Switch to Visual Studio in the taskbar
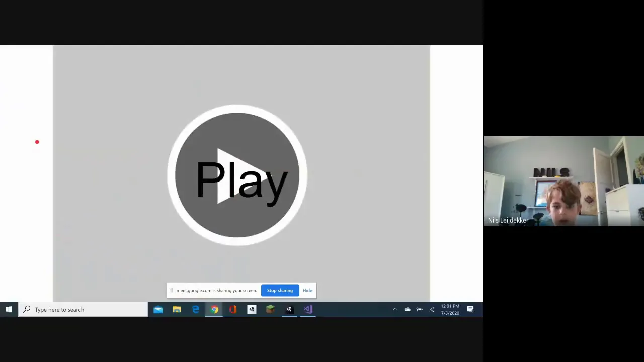This screenshot has width=644, height=362. (307, 309)
